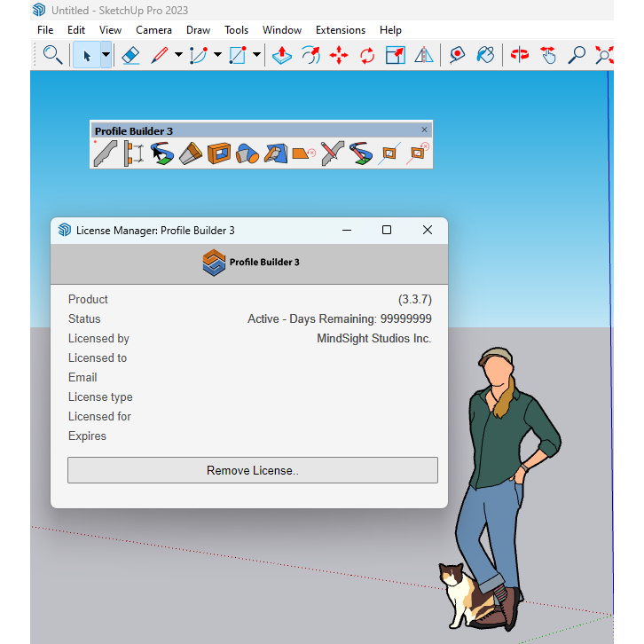Choose the Paint Bucket tool
644x644 pixels.
click(485, 55)
